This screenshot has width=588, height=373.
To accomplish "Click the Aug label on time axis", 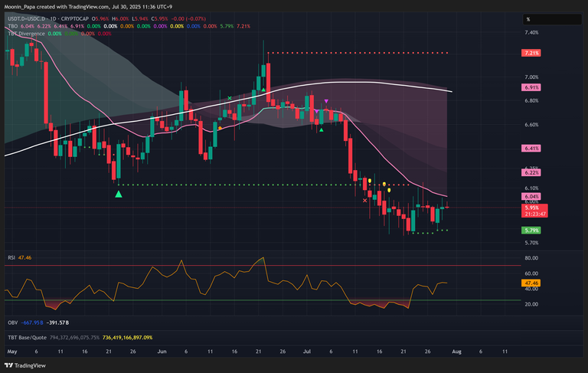I will click(x=456, y=352).
